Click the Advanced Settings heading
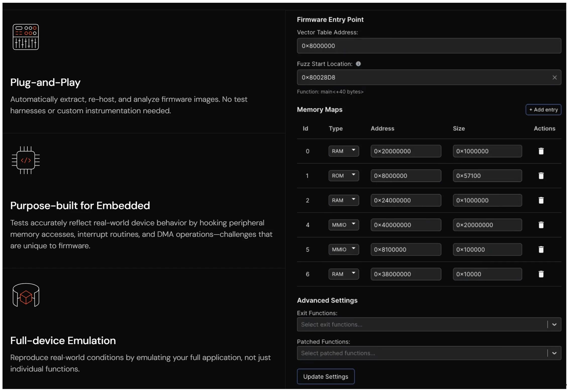This screenshot has height=392, width=567. (x=327, y=300)
